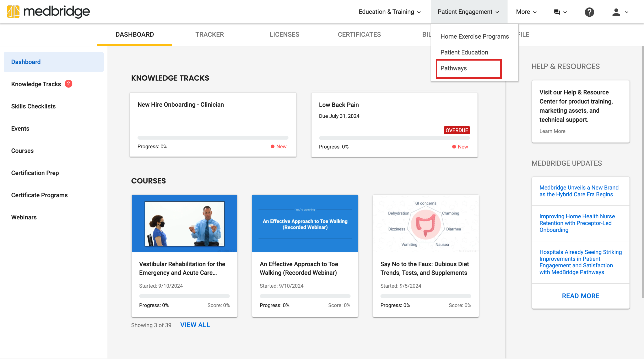The width and height of the screenshot is (644, 359).
Task: Click the page vertical scrollbar
Action: pos(642,172)
